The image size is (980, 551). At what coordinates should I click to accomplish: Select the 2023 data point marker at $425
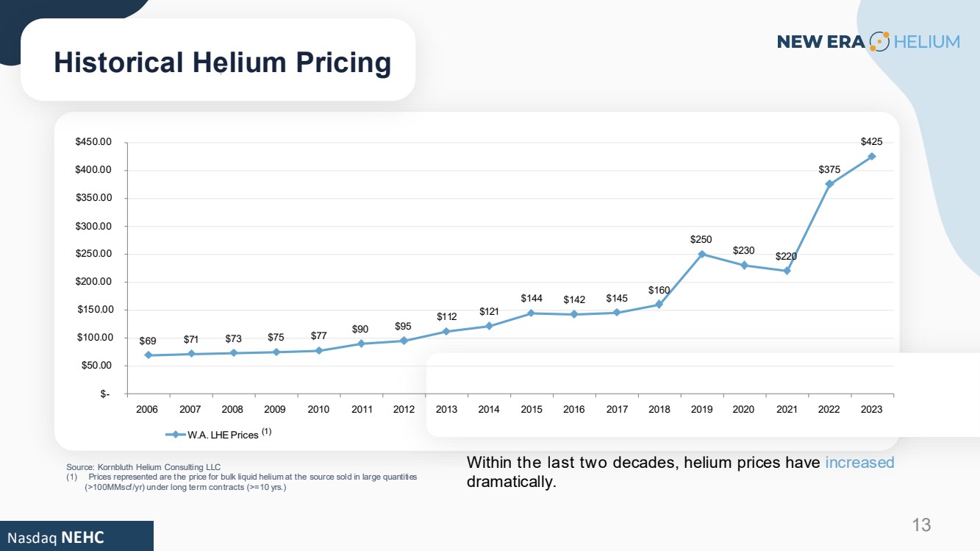(872, 156)
